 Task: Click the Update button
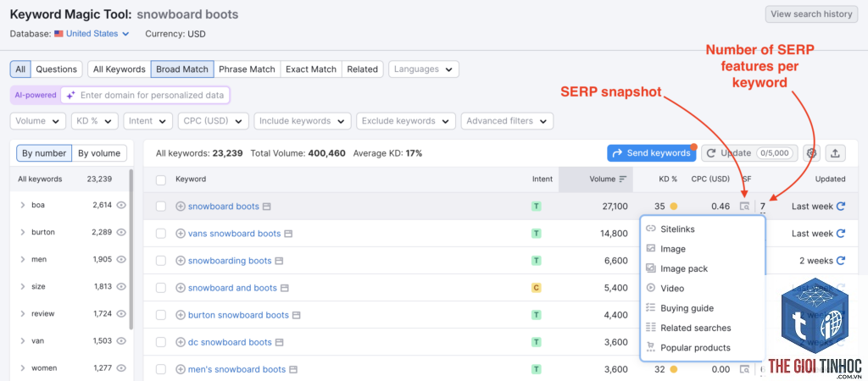[x=749, y=153]
